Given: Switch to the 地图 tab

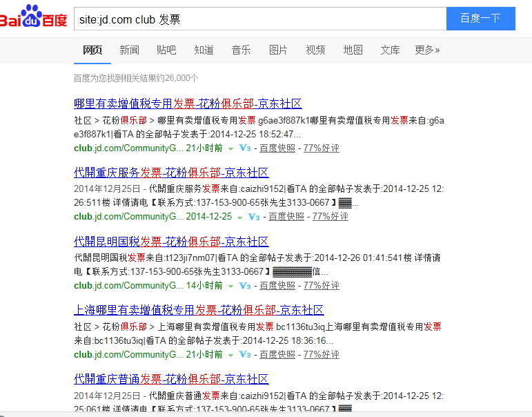Looking at the screenshot, I should 353,50.
